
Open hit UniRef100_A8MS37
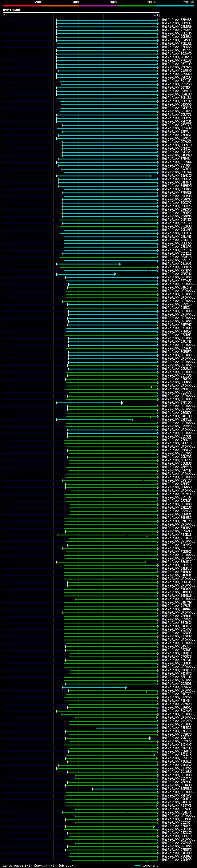[x=177, y=23]
